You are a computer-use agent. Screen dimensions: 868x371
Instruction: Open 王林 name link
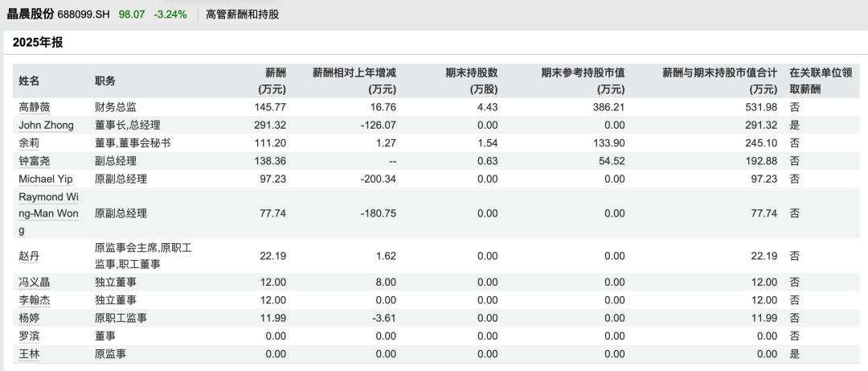(x=29, y=354)
